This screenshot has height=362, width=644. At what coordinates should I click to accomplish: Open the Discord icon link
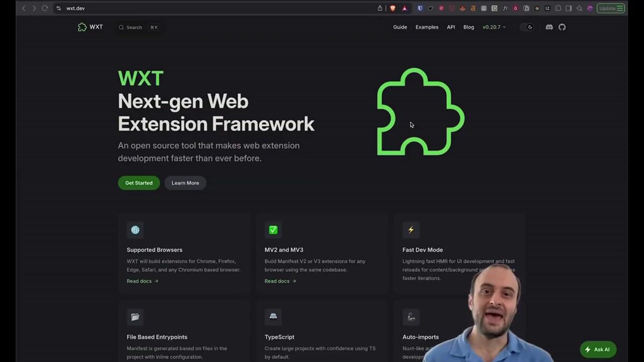click(x=549, y=27)
